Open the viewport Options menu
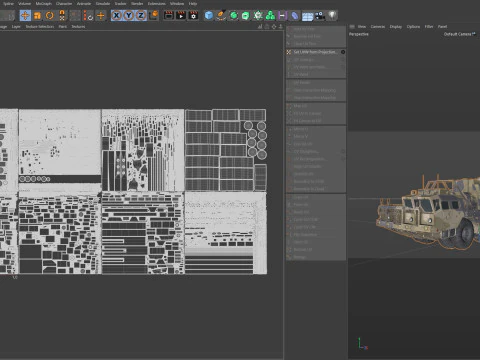This screenshot has height=360, width=480. [413, 27]
